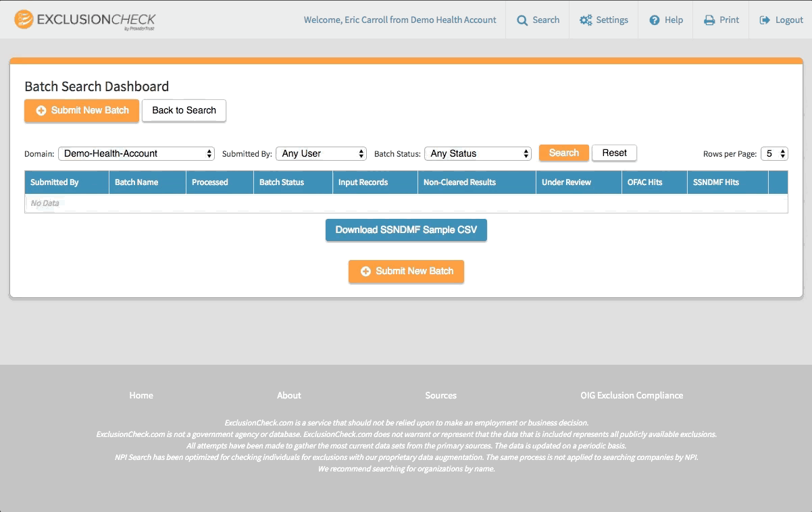Click plus icon on top Submit New Batch
812x512 pixels.
click(41, 111)
